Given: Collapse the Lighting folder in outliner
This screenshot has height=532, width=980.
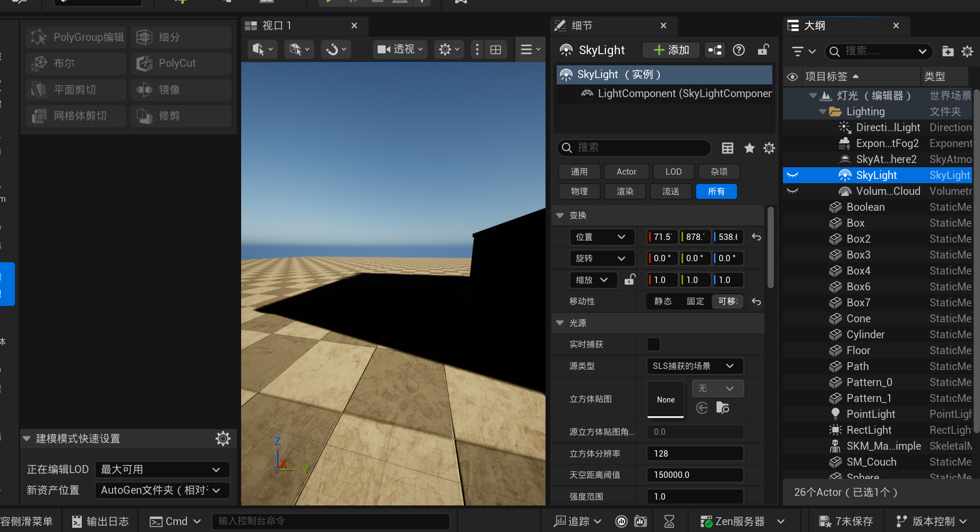Looking at the screenshot, I should (822, 111).
